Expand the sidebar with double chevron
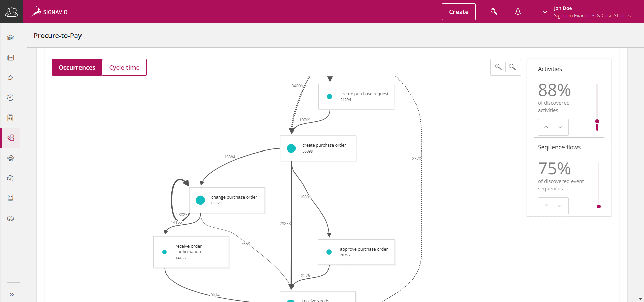644x302 pixels. [x=12, y=294]
